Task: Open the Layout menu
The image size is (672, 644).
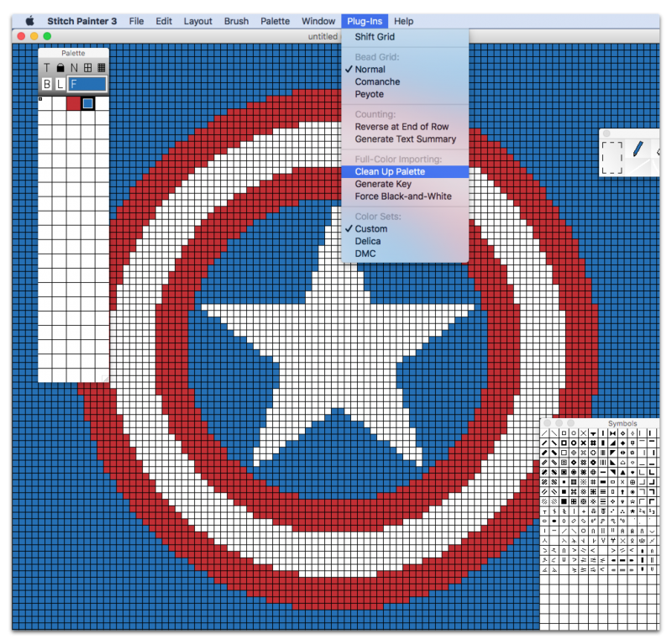Action: pyautogui.click(x=197, y=21)
